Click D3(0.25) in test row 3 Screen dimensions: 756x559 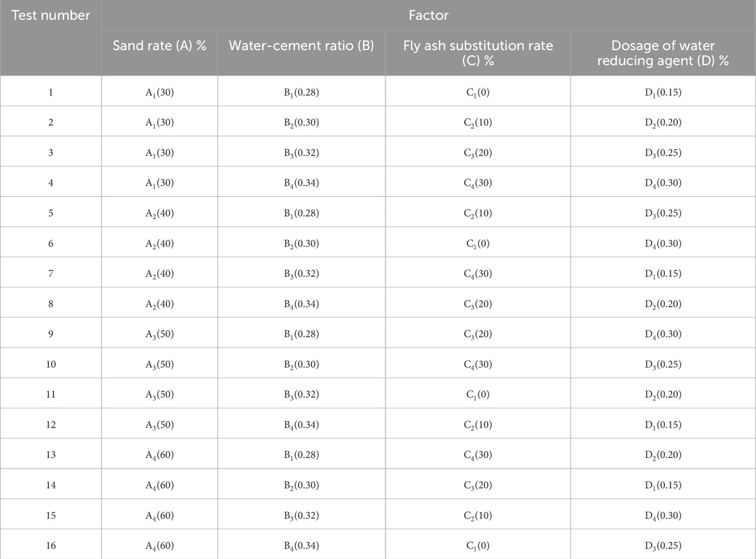point(663,153)
